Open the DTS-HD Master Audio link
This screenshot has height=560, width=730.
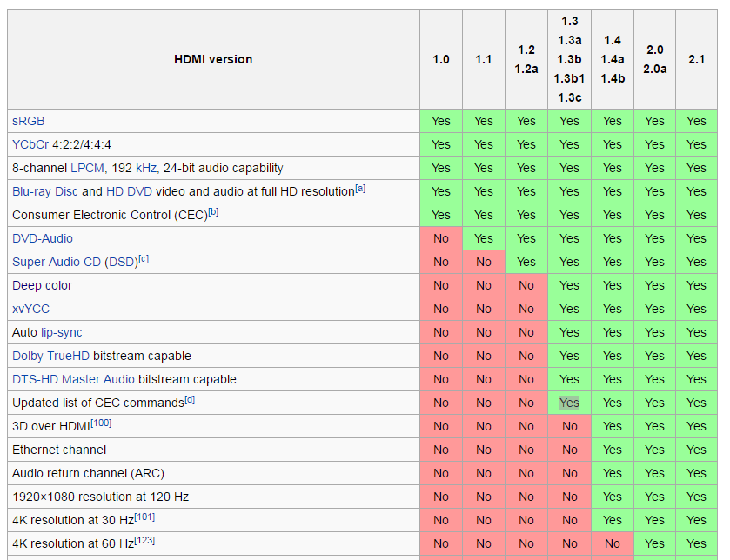73,379
